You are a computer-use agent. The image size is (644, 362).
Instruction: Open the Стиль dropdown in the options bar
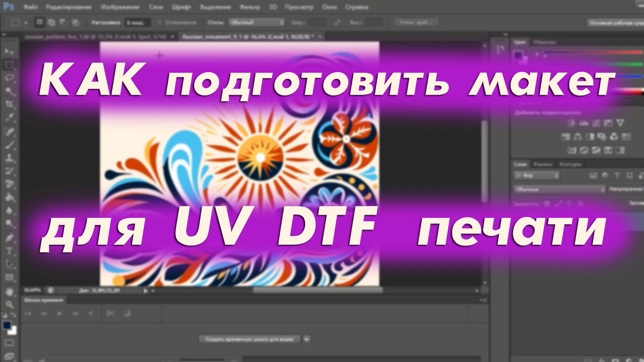(x=257, y=22)
